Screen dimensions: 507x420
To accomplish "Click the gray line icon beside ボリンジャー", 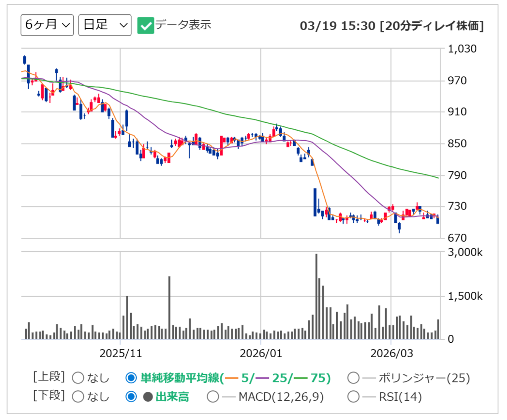I will click(x=369, y=378).
